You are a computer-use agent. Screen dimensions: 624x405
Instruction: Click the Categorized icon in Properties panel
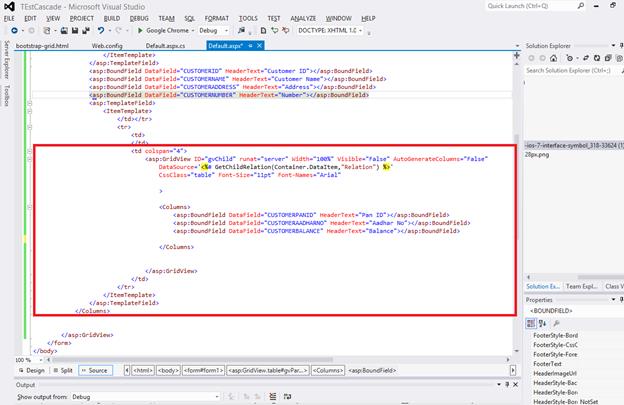tap(531, 324)
